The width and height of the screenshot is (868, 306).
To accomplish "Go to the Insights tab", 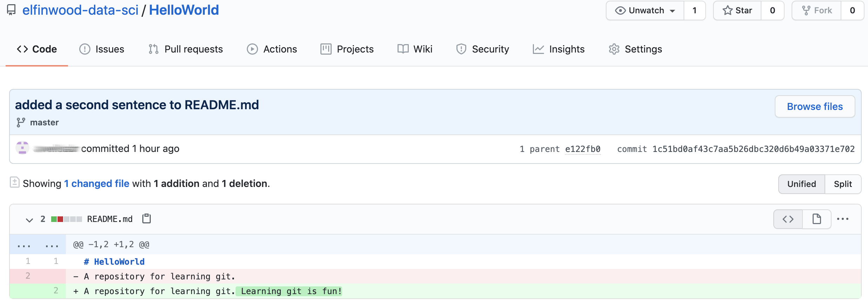I will [x=559, y=49].
